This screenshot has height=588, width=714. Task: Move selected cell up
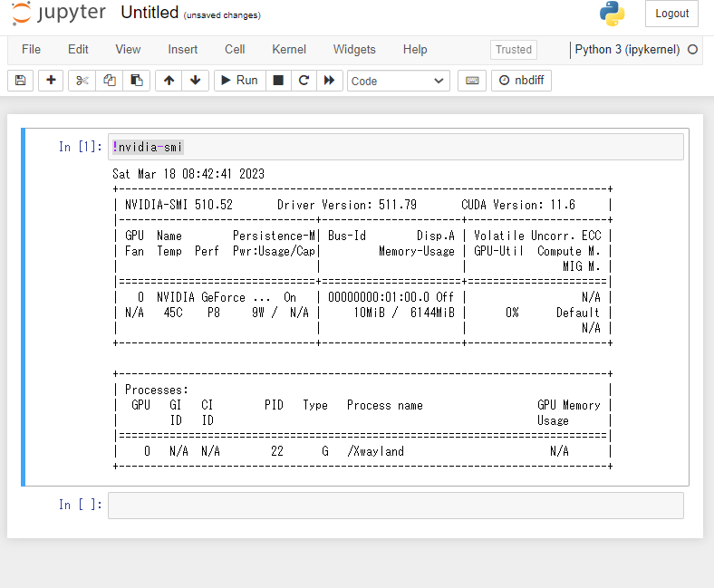tap(169, 81)
